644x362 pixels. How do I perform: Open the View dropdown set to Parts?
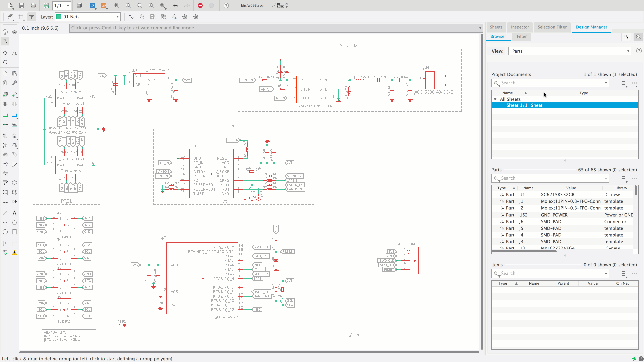[x=570, y=51]
